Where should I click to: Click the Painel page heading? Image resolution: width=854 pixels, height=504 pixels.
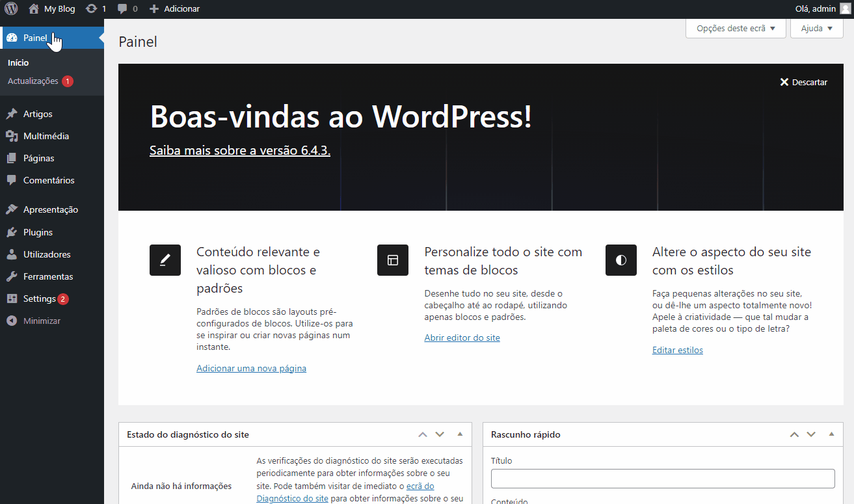click(x=138, y=42)
